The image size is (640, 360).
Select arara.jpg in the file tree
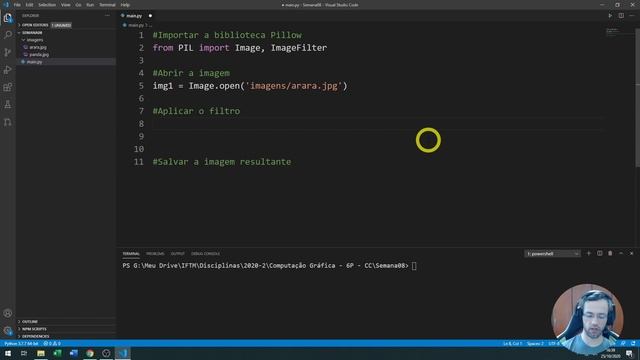point(38,47)
